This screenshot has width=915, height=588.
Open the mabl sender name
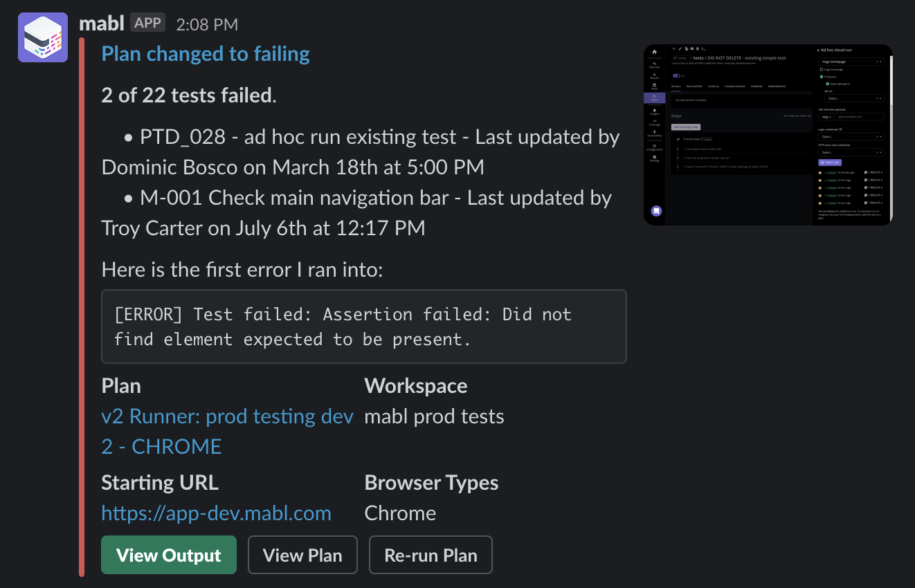point(102,24)
